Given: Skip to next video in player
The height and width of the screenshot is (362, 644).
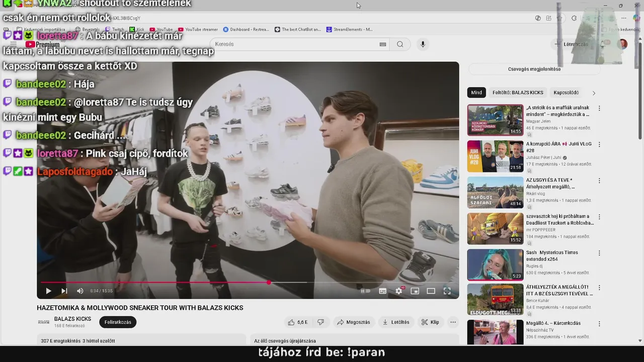Looking at the screenshot, I should pyautogui.click(x=64, y=291).
